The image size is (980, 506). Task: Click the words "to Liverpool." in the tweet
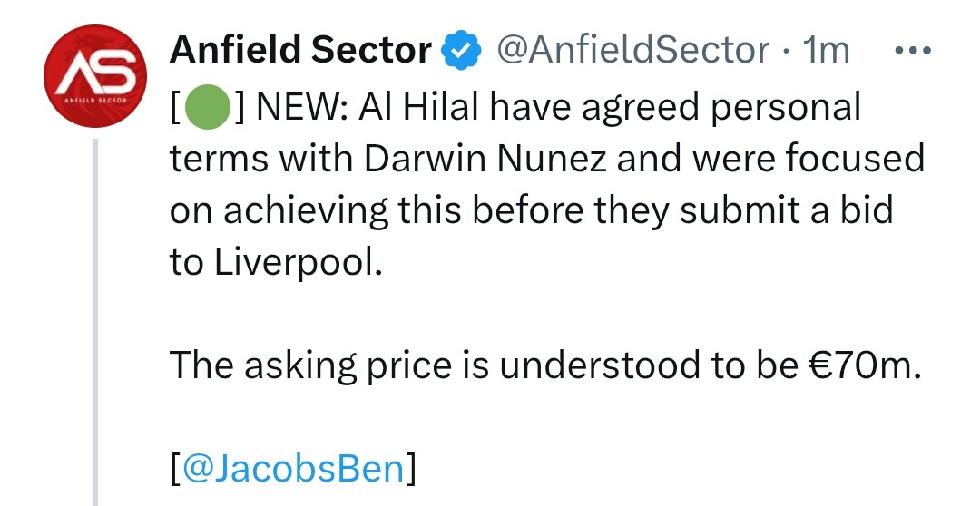pyautogui.click(x=271, y=262)
